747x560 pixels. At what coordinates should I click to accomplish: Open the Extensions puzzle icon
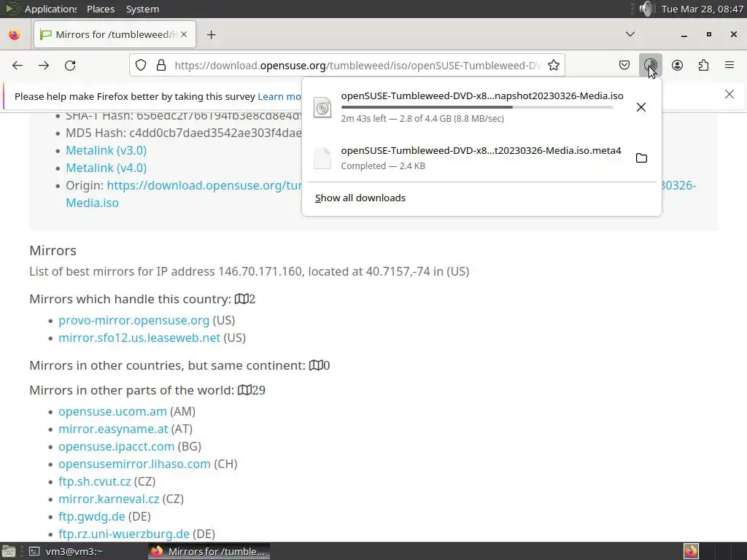703,65
